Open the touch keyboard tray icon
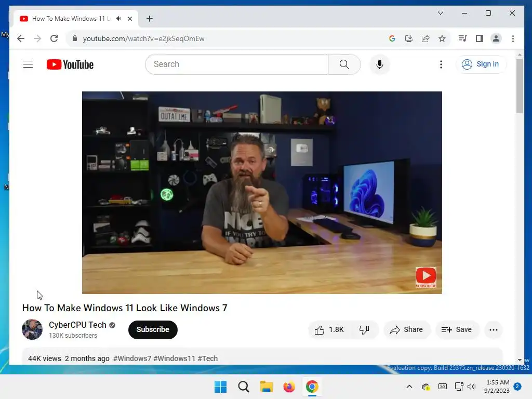Screen dimensions: 532x399 [443, 387]
